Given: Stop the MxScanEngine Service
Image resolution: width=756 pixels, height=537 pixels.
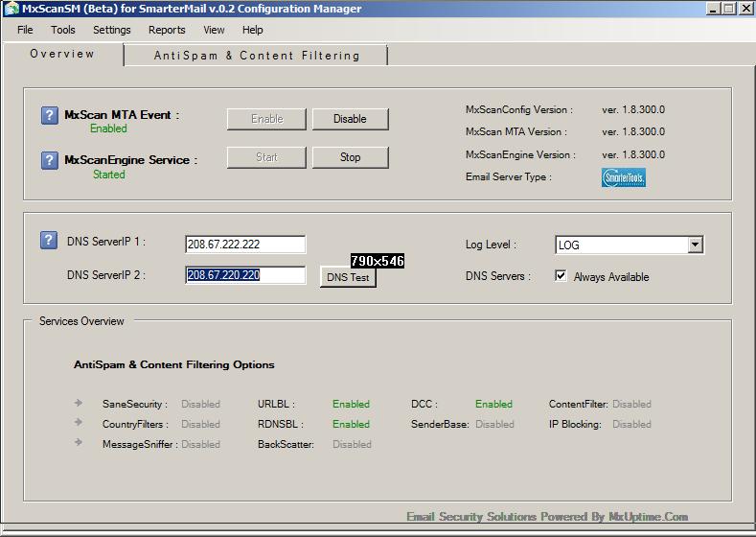Looking at the screenshot, I should (350, 157).
